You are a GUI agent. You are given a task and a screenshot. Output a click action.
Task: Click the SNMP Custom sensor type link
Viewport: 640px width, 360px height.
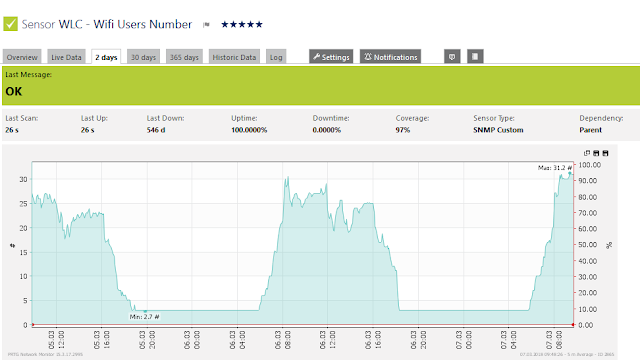coord(498,130)
